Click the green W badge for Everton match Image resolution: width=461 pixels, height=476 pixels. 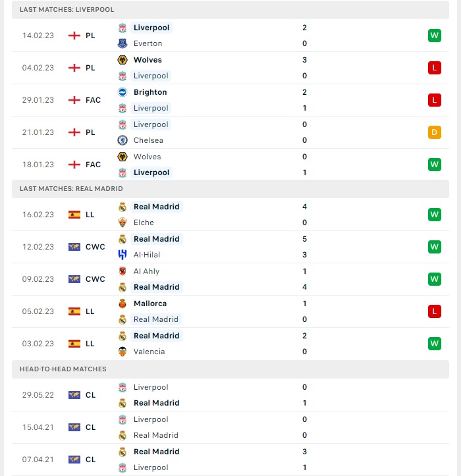(434, 36)
